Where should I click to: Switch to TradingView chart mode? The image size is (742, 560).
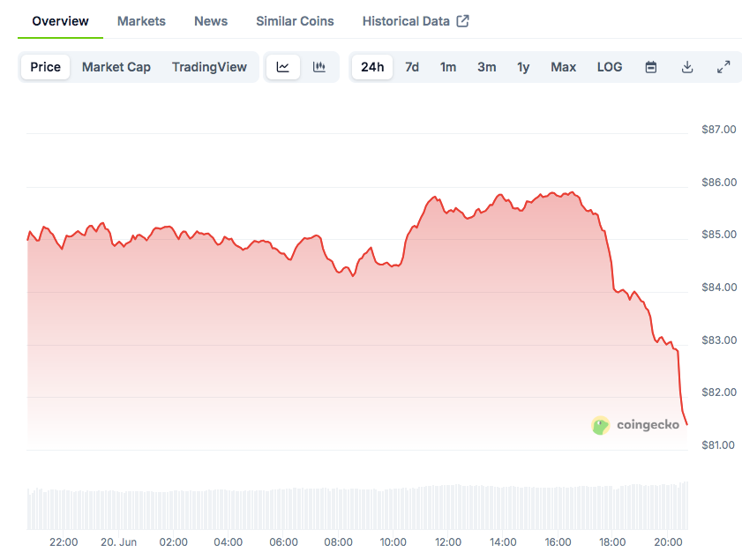pyautogui.click(x=209, y=67)
